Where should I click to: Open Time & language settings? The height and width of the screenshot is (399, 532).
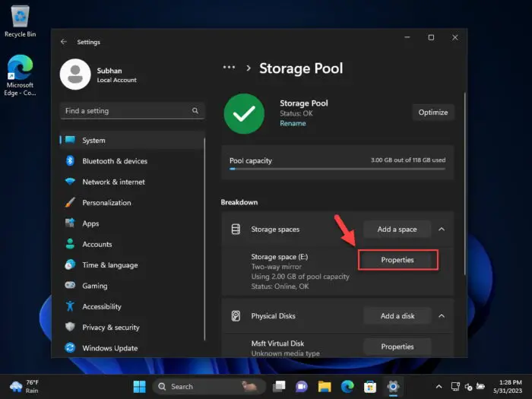coord(131,265)
